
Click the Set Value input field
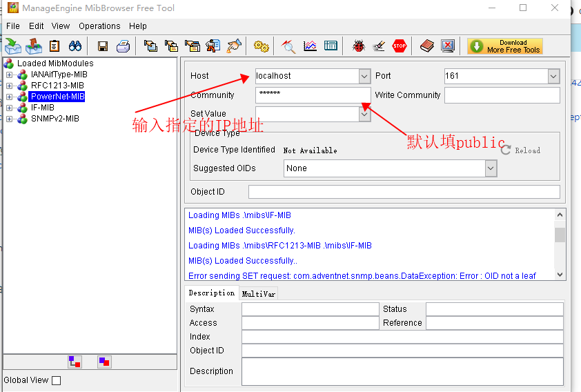pos(307,114)
